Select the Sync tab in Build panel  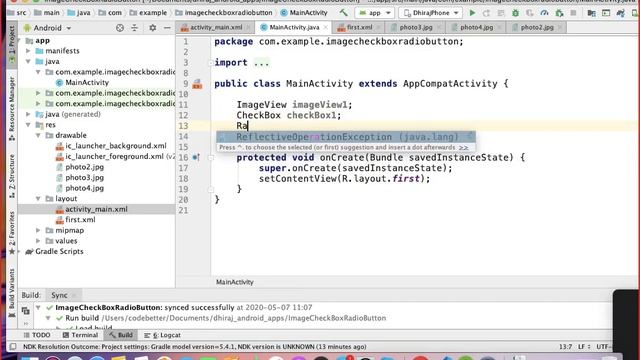point(60,295)
